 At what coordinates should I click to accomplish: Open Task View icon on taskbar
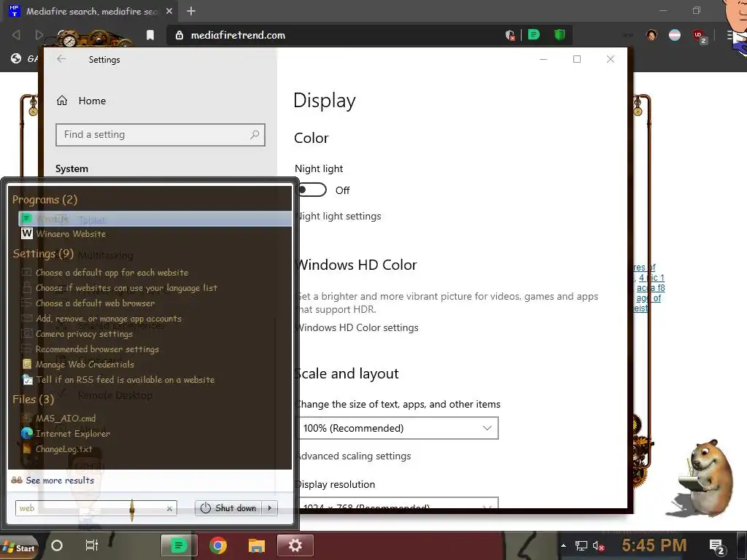click(91, 545)
